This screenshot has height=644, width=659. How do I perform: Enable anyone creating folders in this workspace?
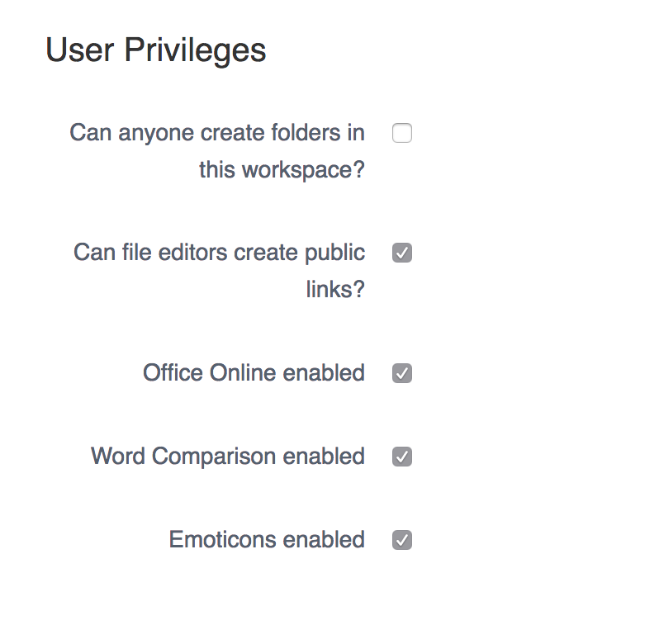(x=402, y=133)
